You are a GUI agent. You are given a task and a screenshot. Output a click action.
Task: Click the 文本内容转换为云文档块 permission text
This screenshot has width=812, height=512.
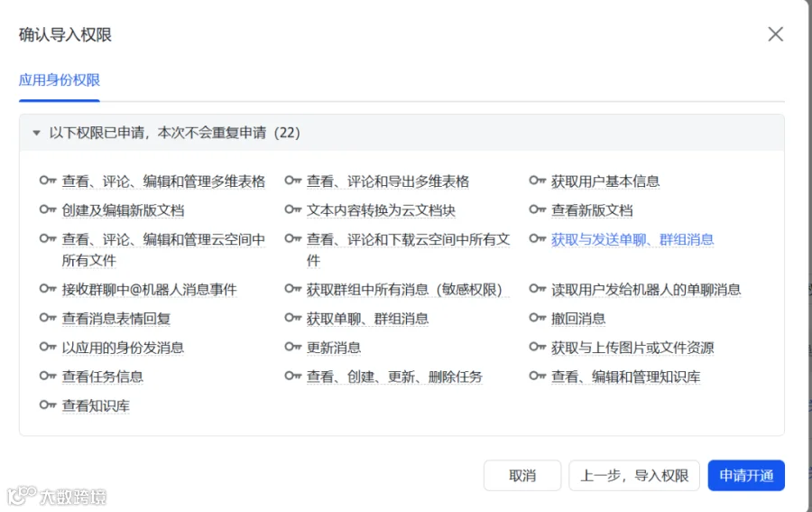[x=381, y=210]
